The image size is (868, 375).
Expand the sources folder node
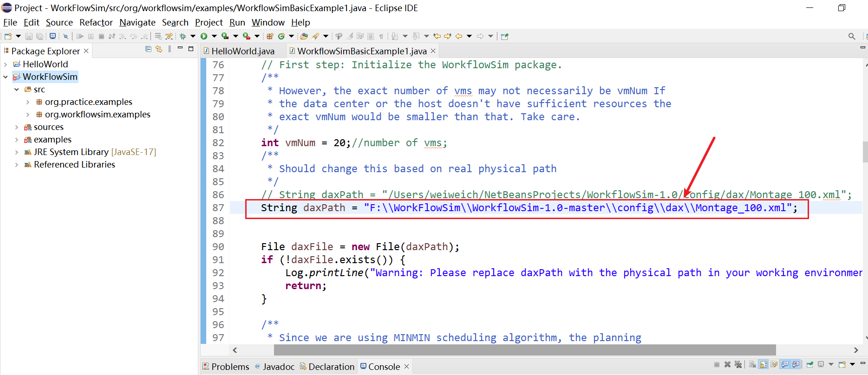pyautogui.click(x=17, y=127)
